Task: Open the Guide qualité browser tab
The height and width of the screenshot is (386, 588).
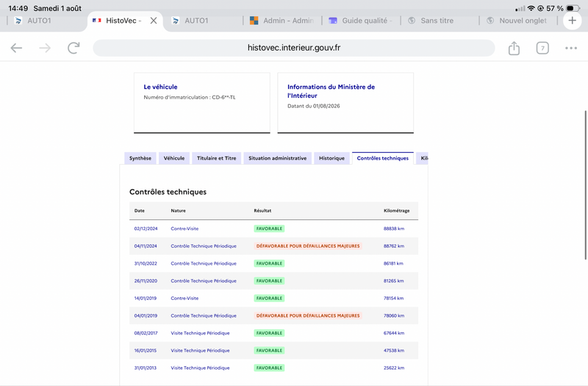Action: click(x=360, y=21)
